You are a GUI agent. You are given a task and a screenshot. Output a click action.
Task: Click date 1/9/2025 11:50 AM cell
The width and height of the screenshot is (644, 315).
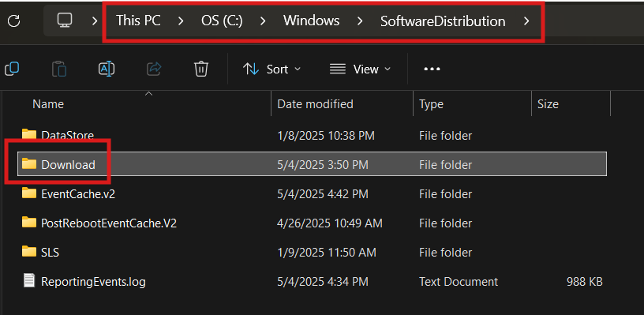coord(327,252)
